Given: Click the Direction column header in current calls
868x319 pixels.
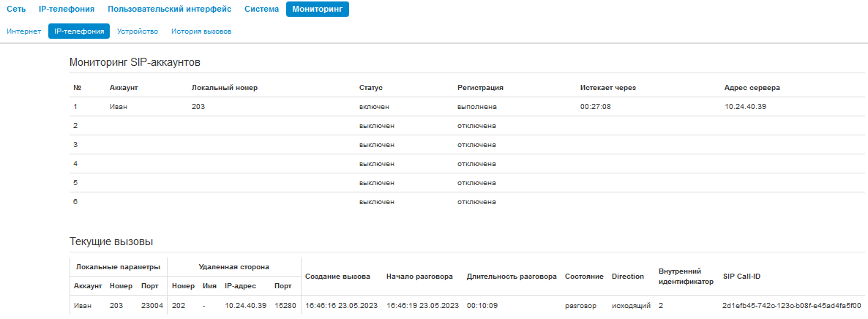Looking at the screenshot, I should click(x=628, y=276).
